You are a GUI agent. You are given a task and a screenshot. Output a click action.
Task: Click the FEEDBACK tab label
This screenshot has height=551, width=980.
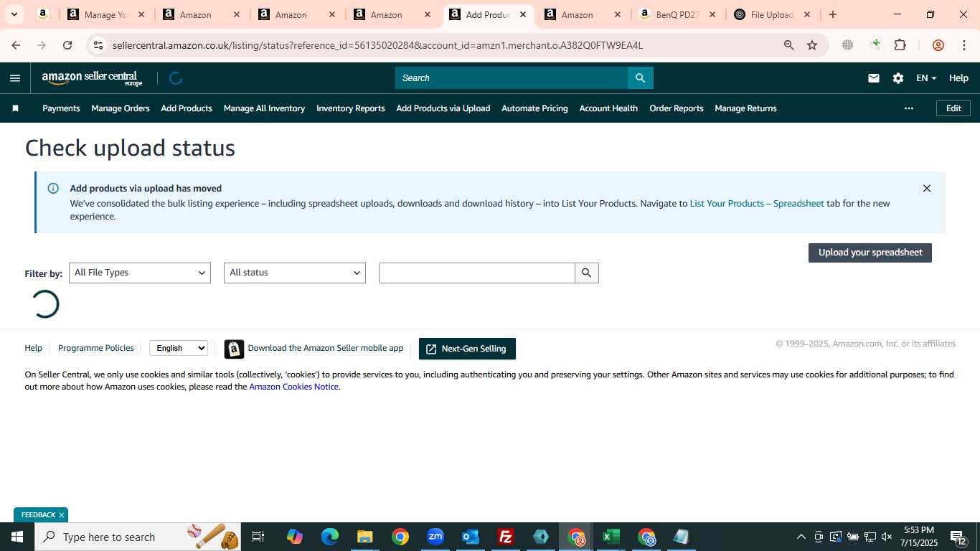(x=38, y=515)
